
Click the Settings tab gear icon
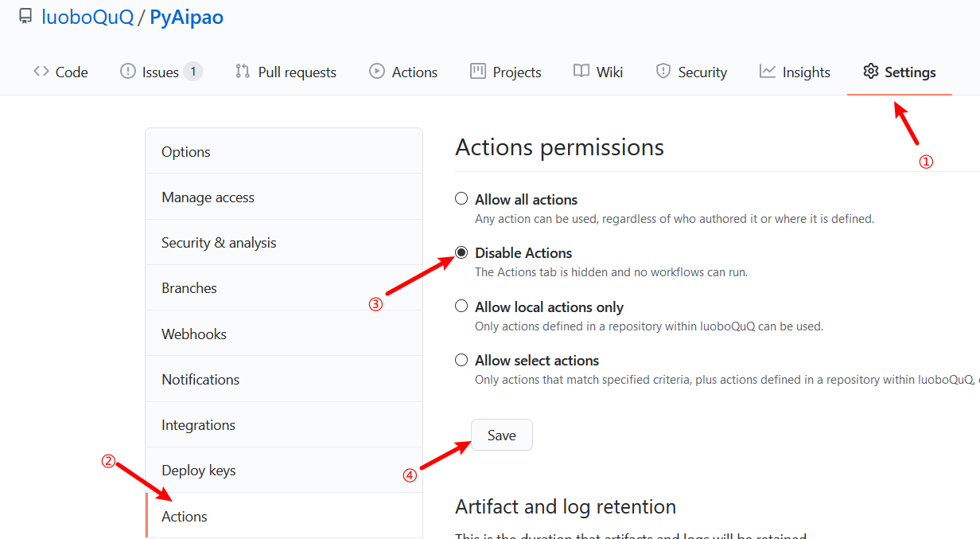pos(871,72)
